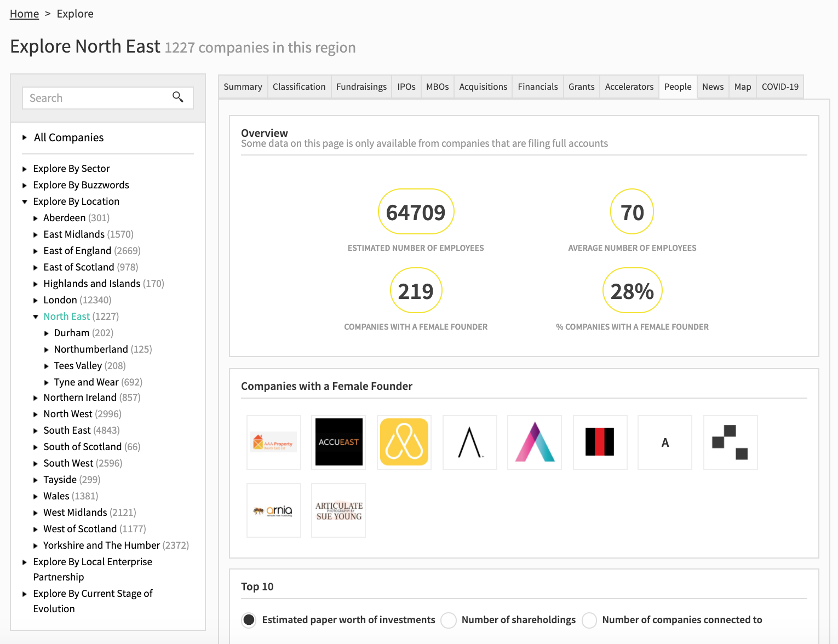Select Estimated paper worth of investments option
The height and width of the screenshot is (644, 838).
[x=249, y=620]
